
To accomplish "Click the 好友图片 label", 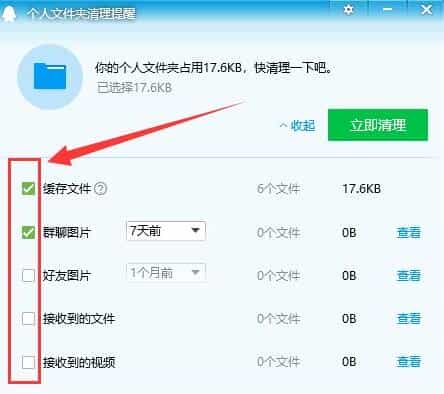I will pos(67,276).
